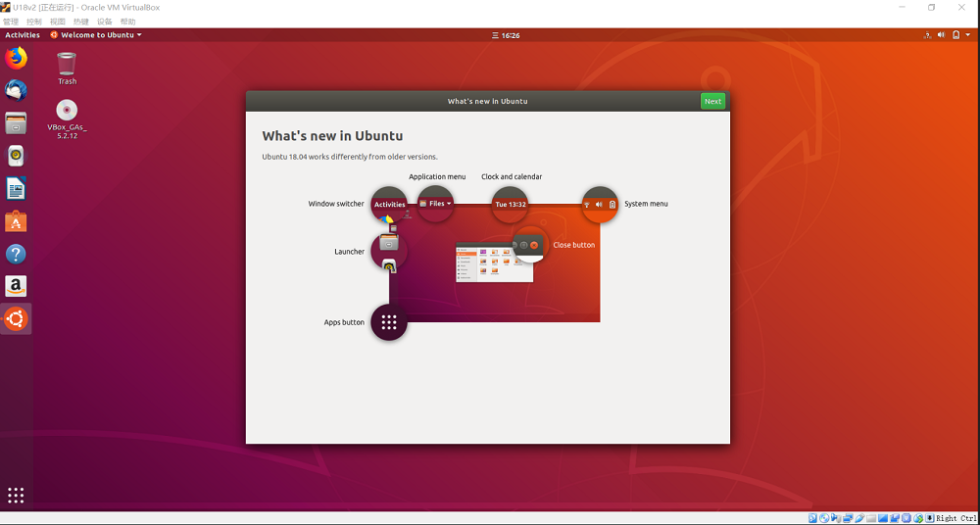The height and width of the screenshot is (525, 980).
Task: Click the battery icon in top bar
Action: point(956,35)
